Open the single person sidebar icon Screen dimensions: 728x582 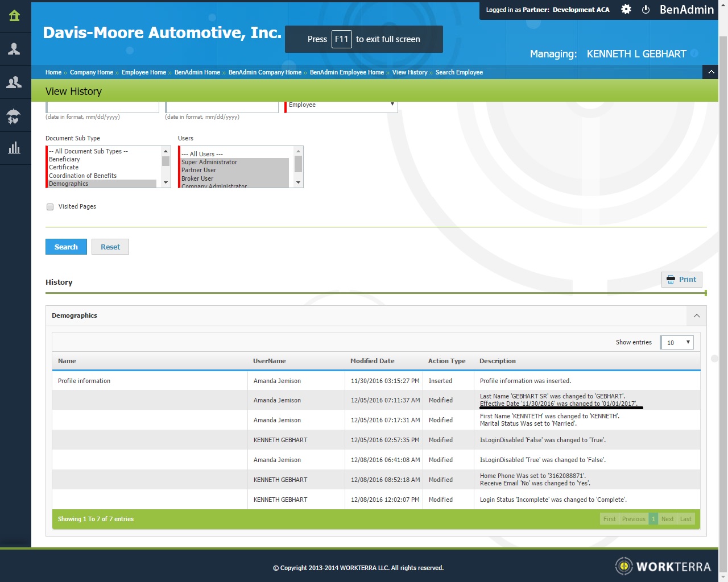(x=14, y=49)
